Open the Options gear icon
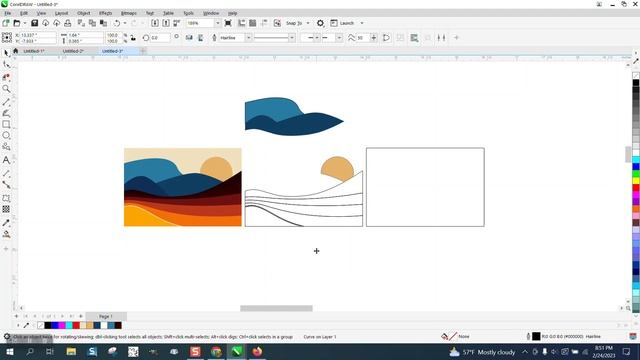 [x=320, y=23]
